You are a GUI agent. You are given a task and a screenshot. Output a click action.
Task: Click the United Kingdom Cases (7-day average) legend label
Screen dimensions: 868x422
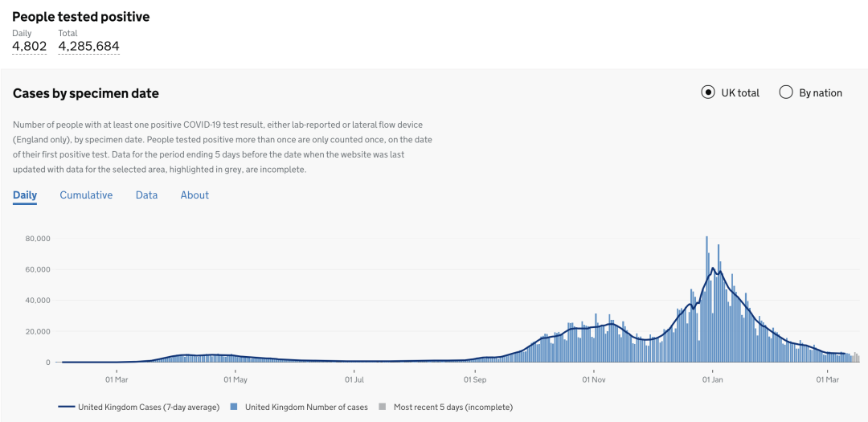[x=149, y=407]
